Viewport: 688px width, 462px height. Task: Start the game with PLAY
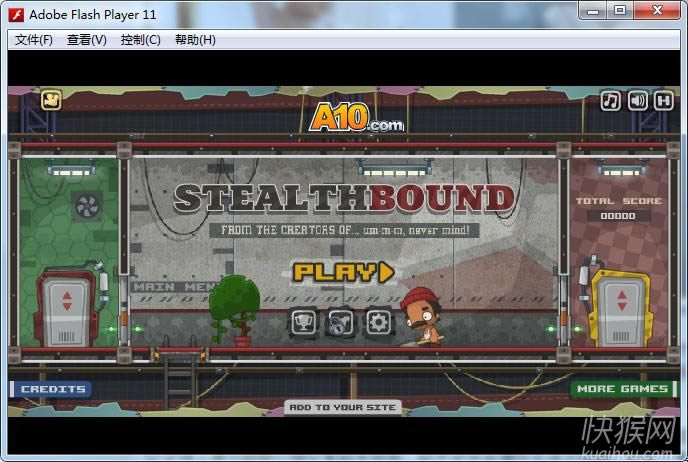pos(344,272)
